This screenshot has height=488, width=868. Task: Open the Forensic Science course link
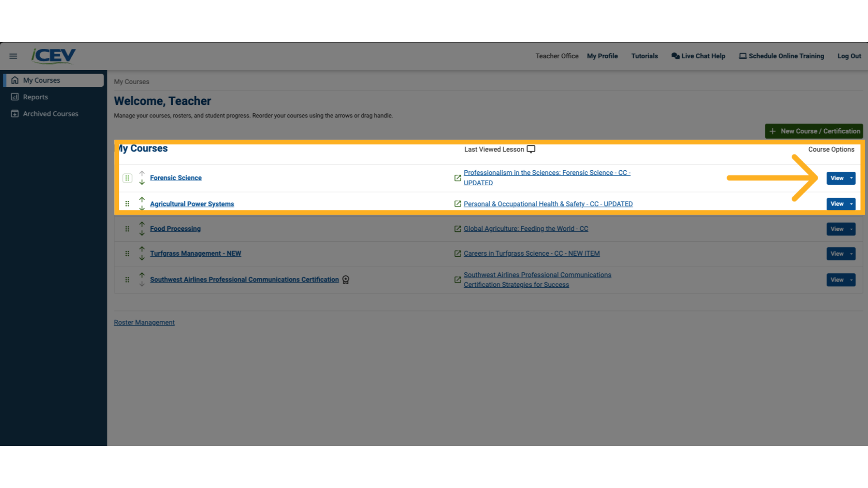point(176,178)
